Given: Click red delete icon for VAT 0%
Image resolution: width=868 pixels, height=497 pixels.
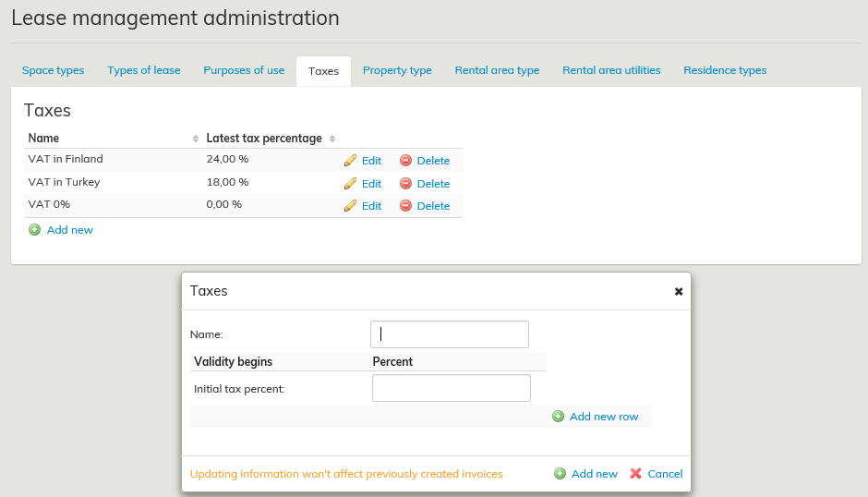Looking at the screenshot, I should (x=405, y=206).
